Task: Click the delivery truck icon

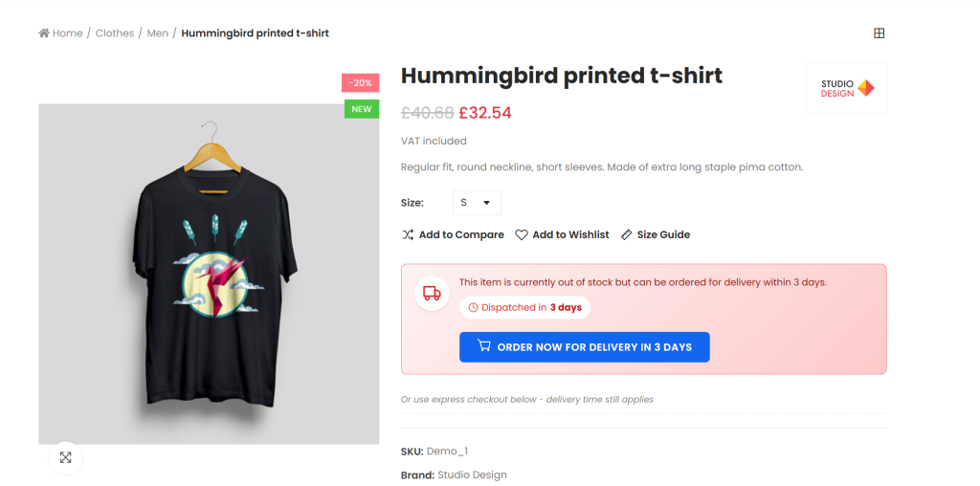Action: [x=432, y=294]
